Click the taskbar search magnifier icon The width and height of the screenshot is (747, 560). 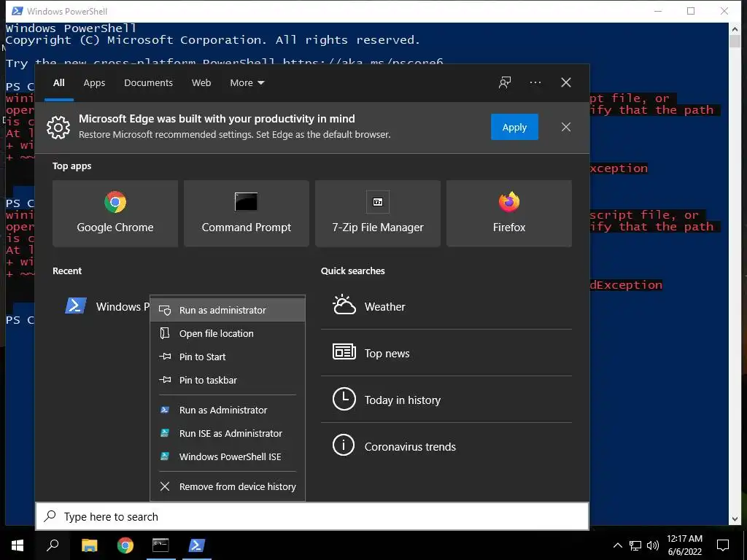point(53,545)
